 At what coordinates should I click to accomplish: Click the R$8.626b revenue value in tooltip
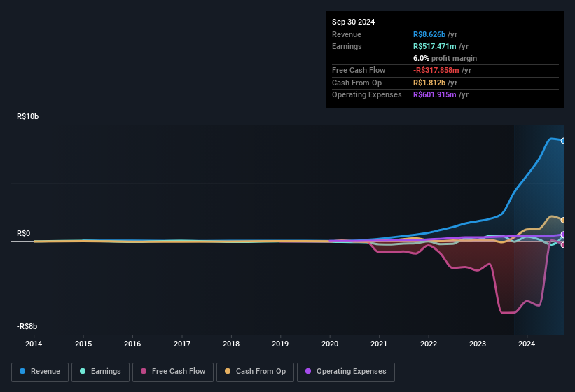tap(435, 34)
